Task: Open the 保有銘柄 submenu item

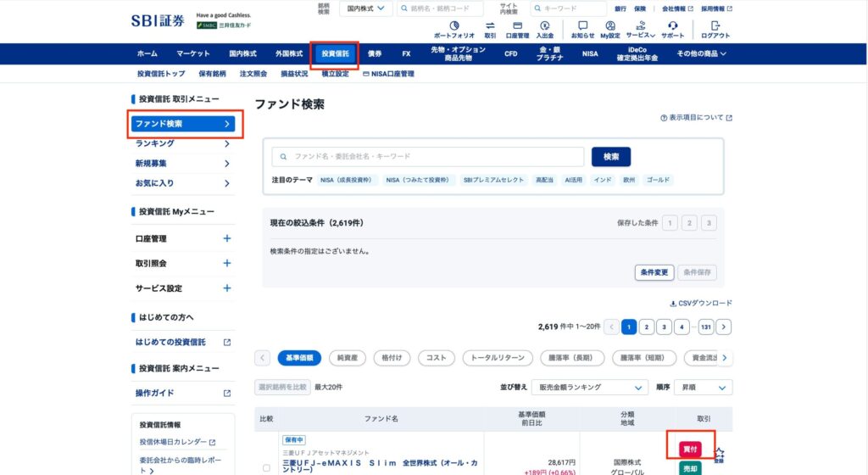Action: [212, 74]
